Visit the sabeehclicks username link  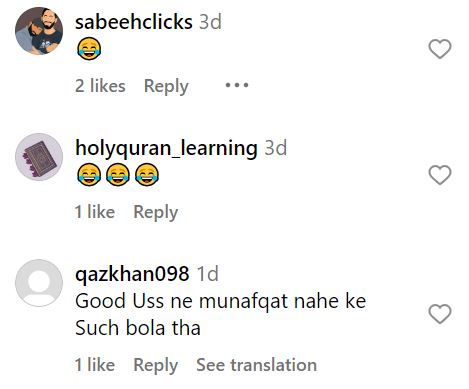tap(134, 22)
